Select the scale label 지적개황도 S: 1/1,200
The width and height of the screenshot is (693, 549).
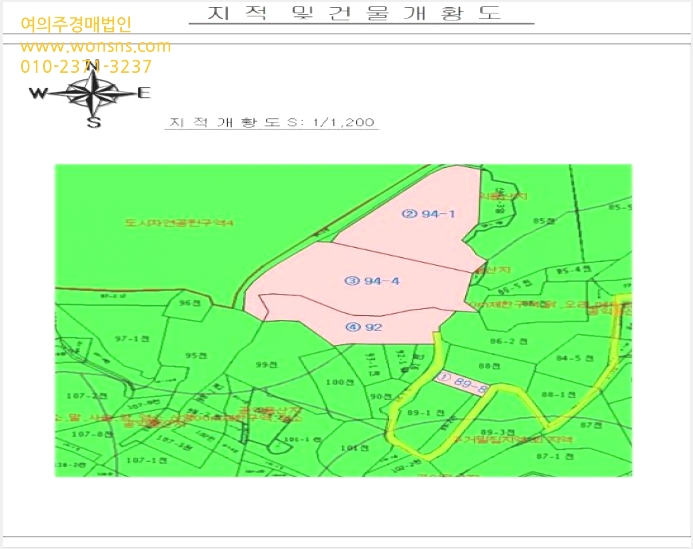coord(272,122)
